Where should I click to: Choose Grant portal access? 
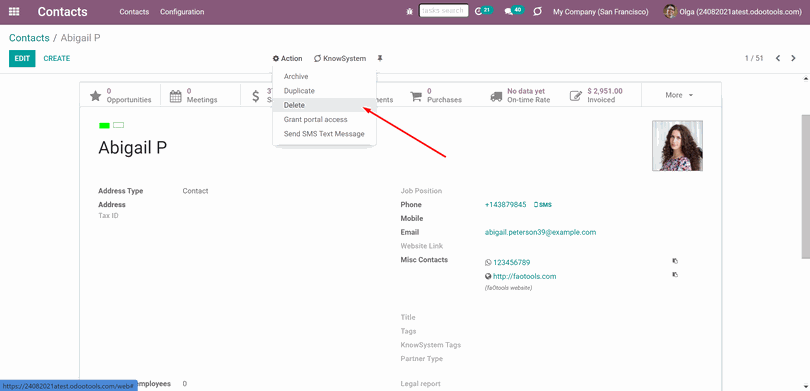pyautogui.click(x=324, y=120)
